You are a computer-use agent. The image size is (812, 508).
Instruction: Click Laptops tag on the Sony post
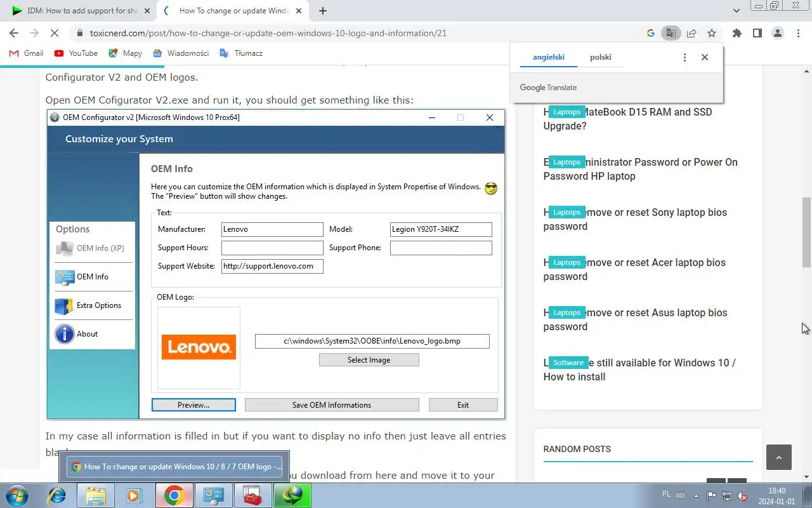566,212
